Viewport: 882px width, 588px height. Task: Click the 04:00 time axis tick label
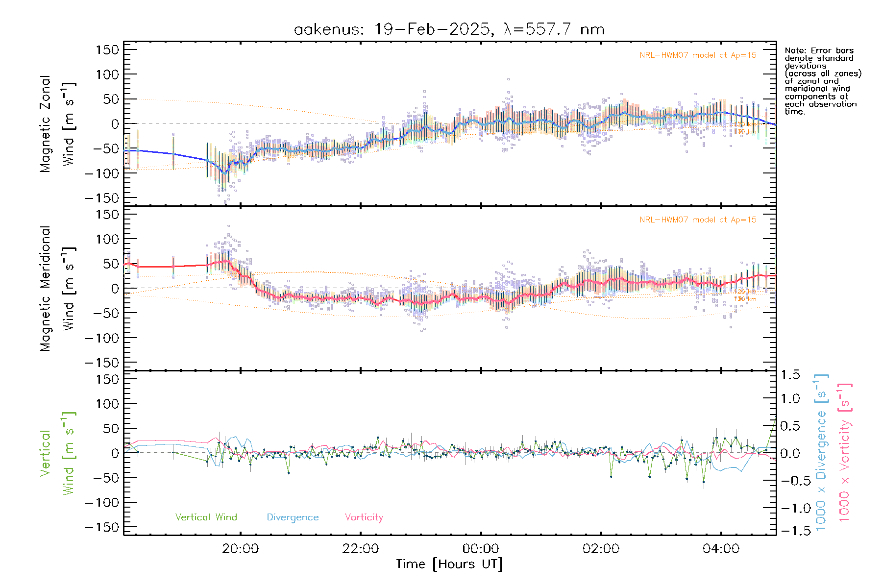[721, 548]
